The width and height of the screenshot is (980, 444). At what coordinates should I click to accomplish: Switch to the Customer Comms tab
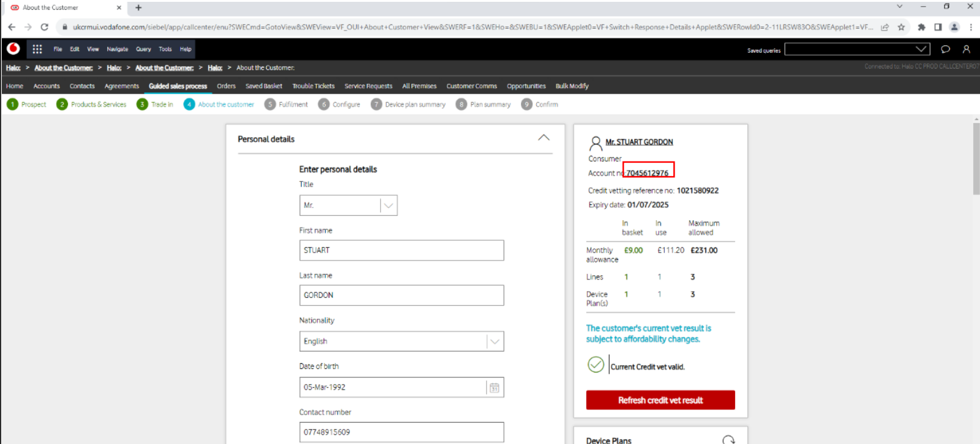click(471, 86)
